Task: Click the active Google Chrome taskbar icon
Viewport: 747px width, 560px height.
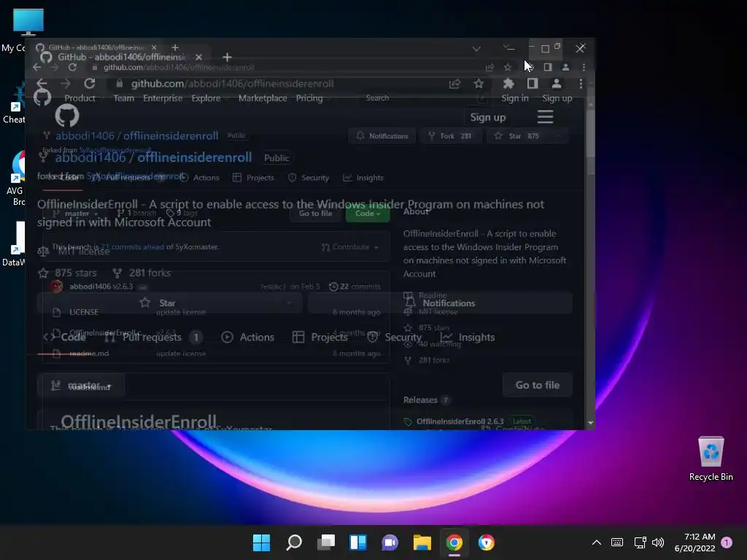Action: click(x=454, y=542)
